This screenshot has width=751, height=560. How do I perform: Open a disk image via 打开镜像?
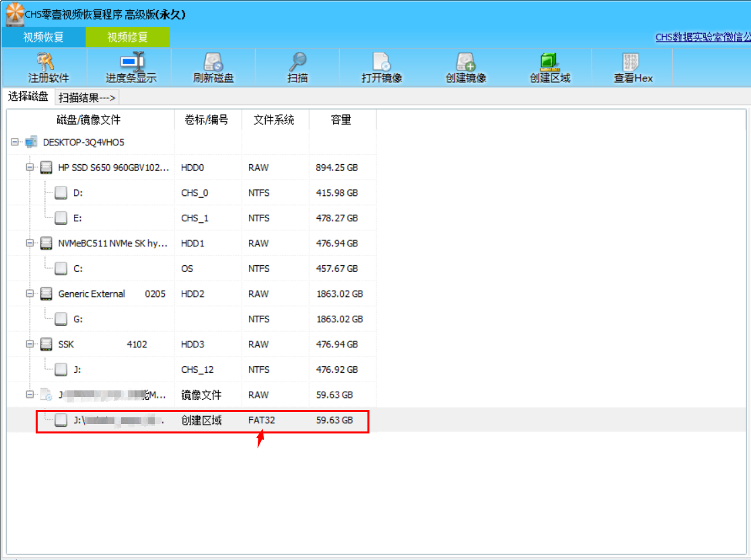pyautogui.click(x=382, y=61)
